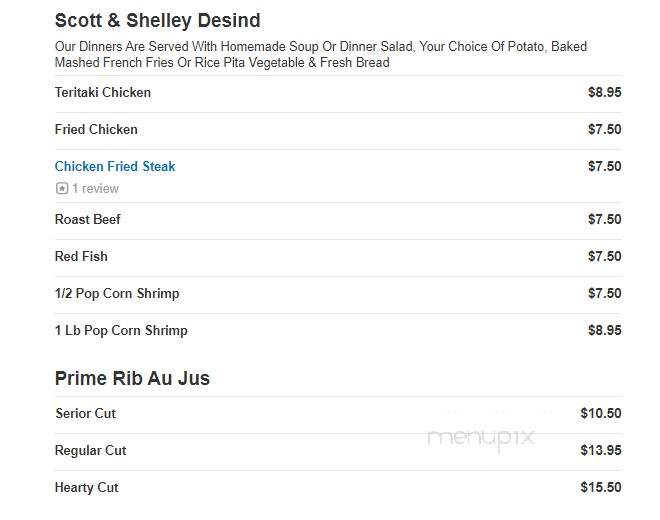The height and width of the screenshot is (520, 660).
Task: Click the $15.50 Hearty Cut price
Action: click(x=601, y=488)
